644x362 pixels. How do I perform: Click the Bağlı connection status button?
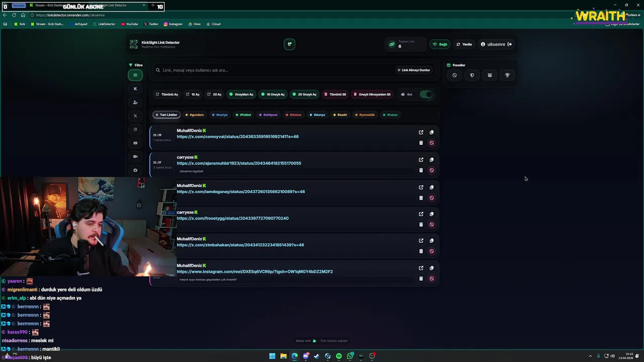coord(440,44)
